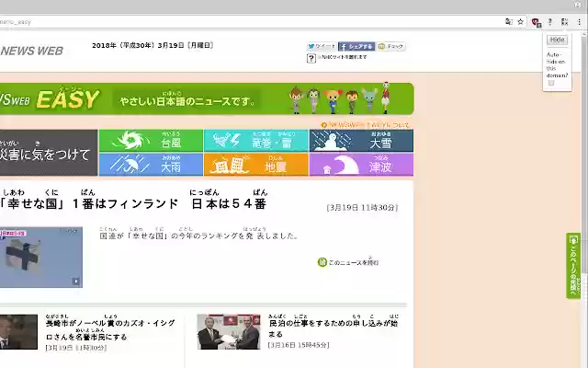The width and height of the screenshot is (588, 368).
Task: Select the 大雪 heavy snow tile
Action: click(361, 141)
